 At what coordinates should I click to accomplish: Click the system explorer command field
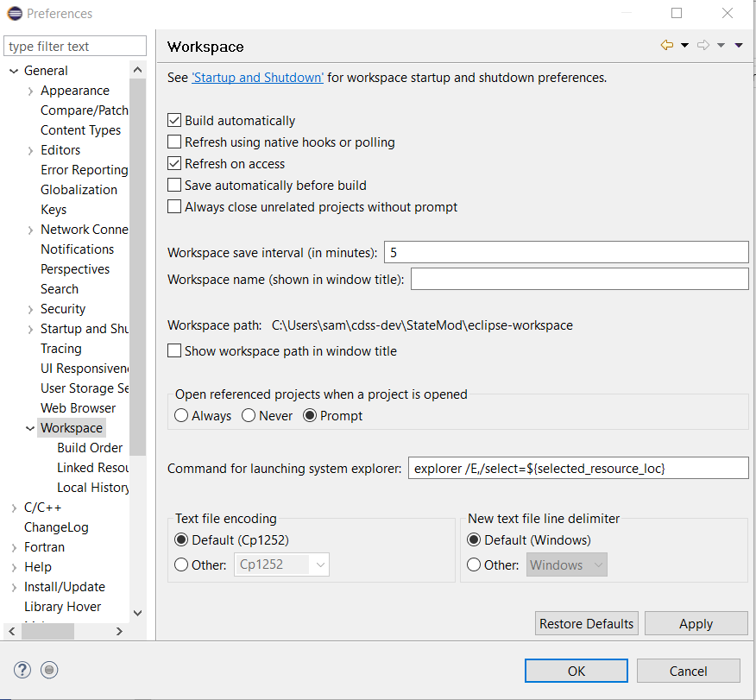pyautogui.click(x=578, y=468)
